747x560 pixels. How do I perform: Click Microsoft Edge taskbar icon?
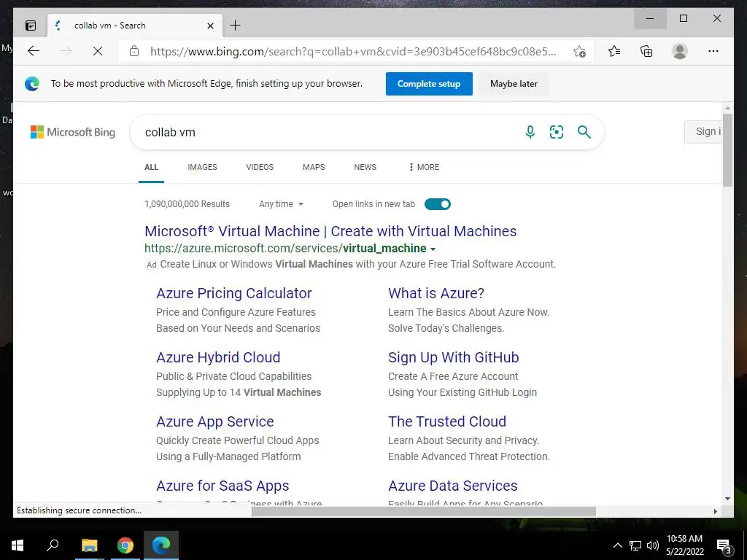[161, 545]
